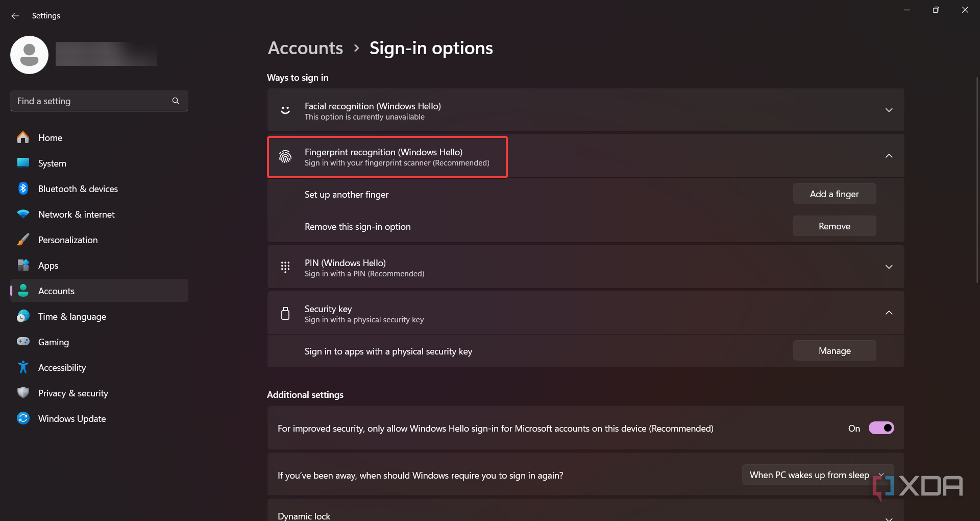Click the Find a setting search box
The width and height of the screenshot is (980, 521).
coord(99,101)
